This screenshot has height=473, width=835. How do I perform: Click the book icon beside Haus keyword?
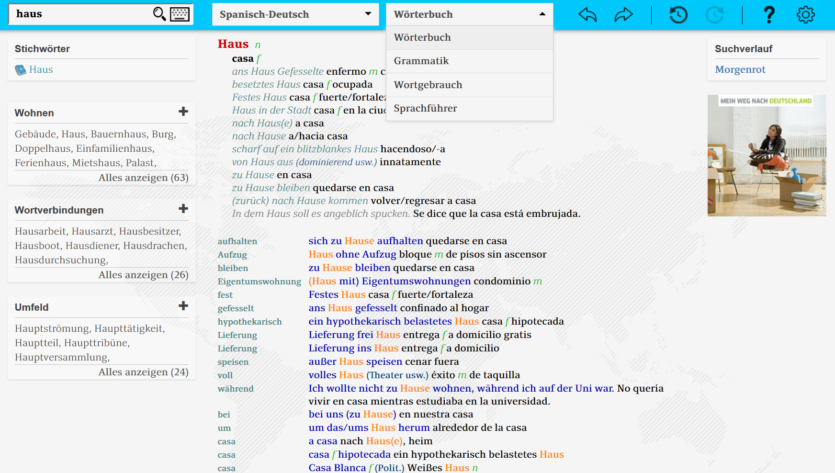pos(20,70)
